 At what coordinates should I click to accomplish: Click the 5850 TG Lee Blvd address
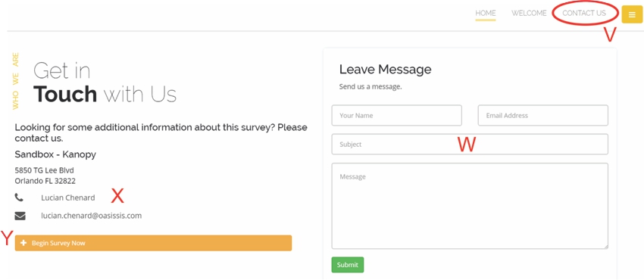tap(45, 170)
